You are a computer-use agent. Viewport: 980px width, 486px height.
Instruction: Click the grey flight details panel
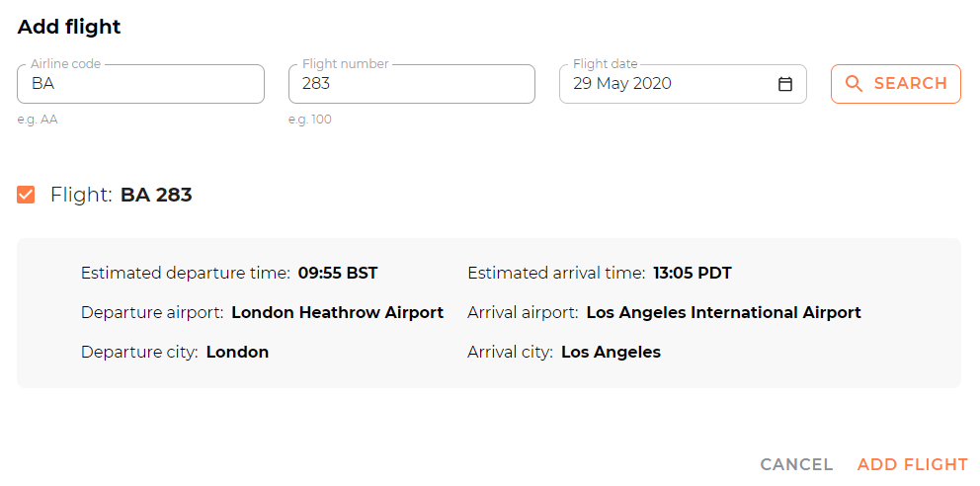click(489, 313)
